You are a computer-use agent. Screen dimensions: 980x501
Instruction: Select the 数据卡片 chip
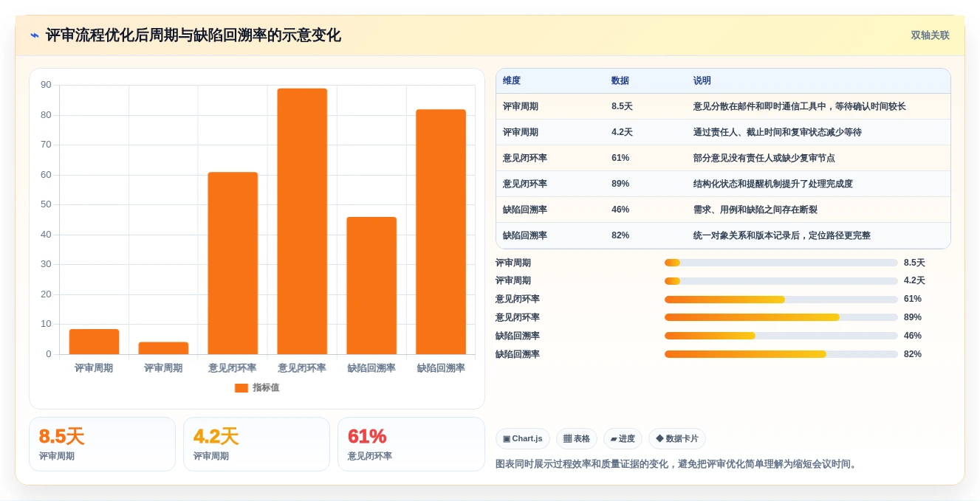point(677,439)
